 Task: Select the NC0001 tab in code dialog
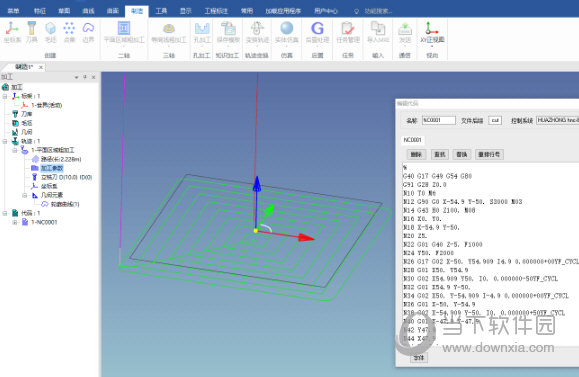pos(412,140)
